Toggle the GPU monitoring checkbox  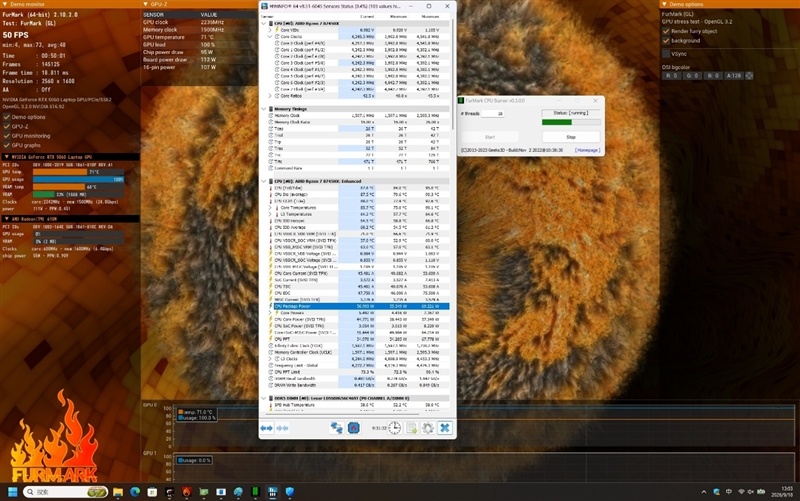coord(7,136)
